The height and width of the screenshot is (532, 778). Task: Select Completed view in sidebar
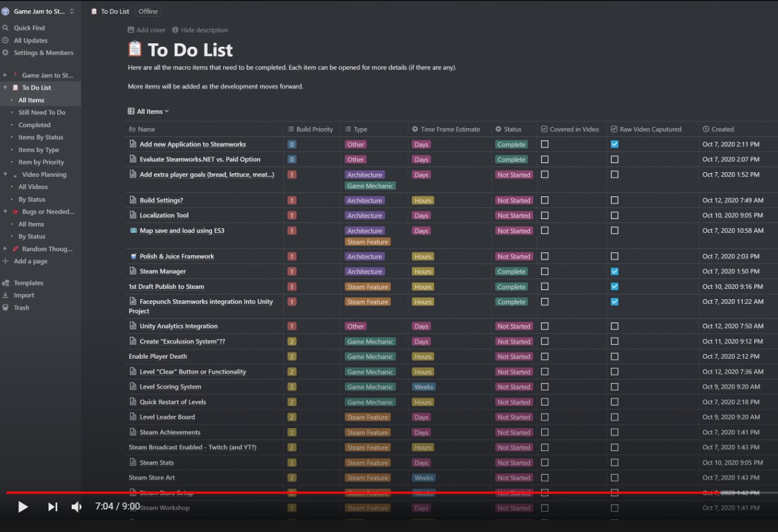(34, 125)
